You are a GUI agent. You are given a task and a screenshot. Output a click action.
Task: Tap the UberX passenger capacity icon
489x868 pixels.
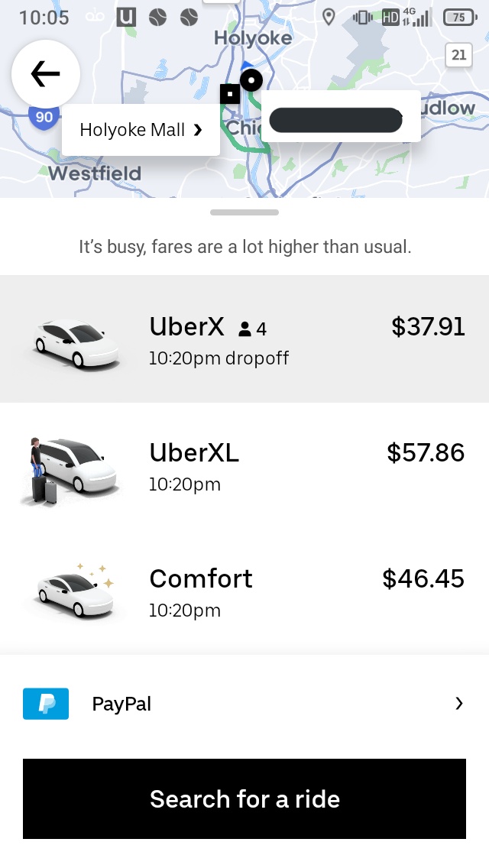tap(244, 329)
